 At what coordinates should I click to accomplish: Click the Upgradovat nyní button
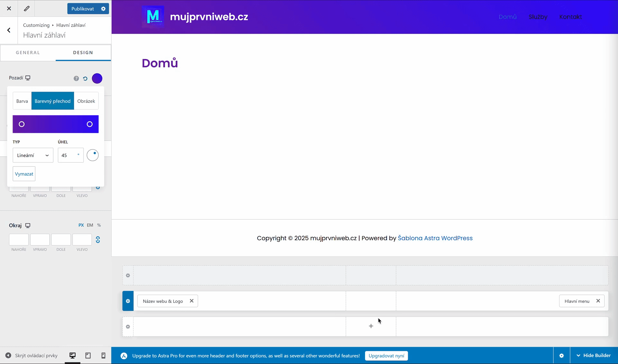coord(386,356)
